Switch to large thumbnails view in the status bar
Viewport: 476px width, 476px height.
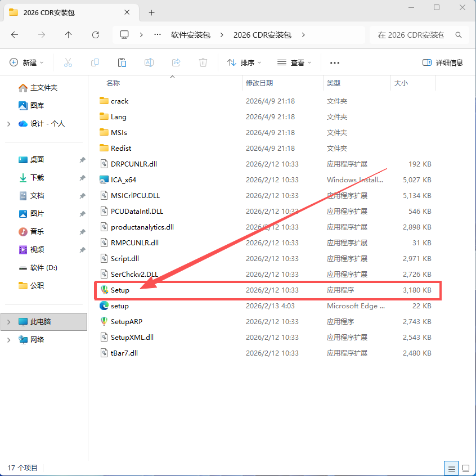[466, 468]
